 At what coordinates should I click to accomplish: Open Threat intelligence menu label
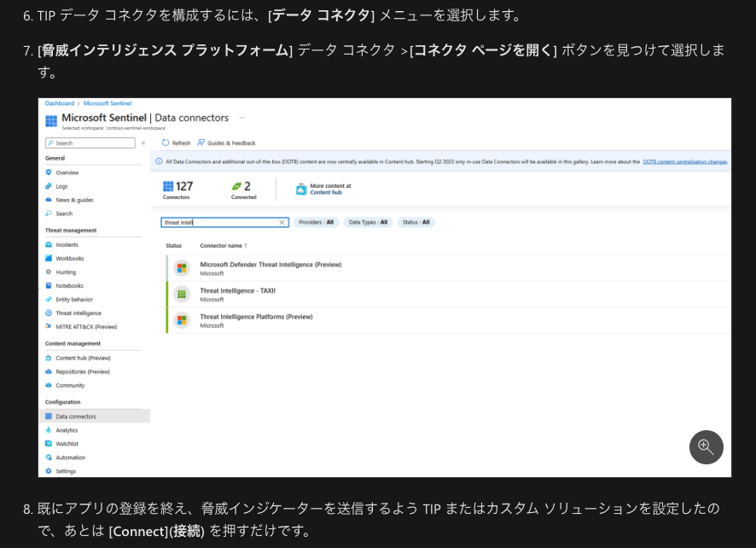point(79,313)
